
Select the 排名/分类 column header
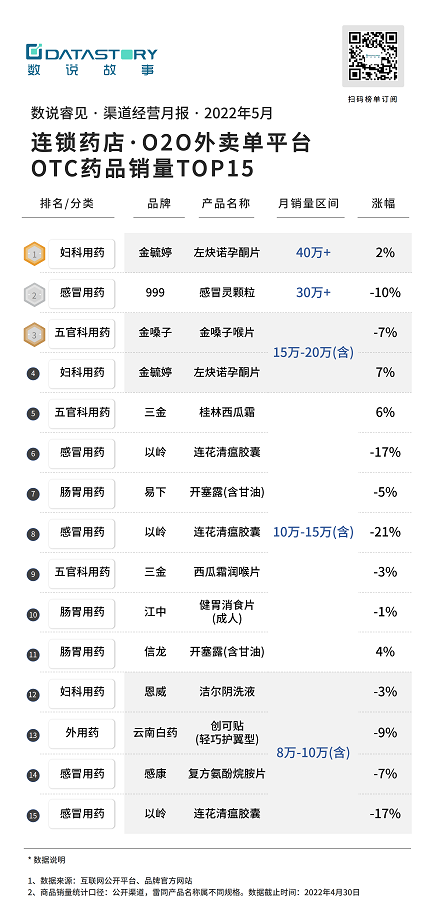67,204
